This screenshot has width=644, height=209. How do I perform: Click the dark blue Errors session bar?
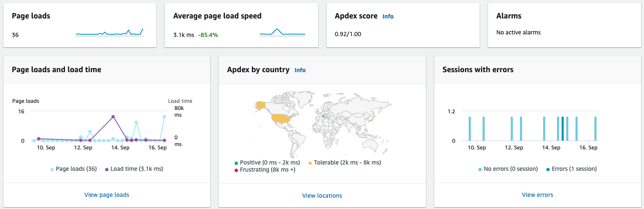pos(562,129)
